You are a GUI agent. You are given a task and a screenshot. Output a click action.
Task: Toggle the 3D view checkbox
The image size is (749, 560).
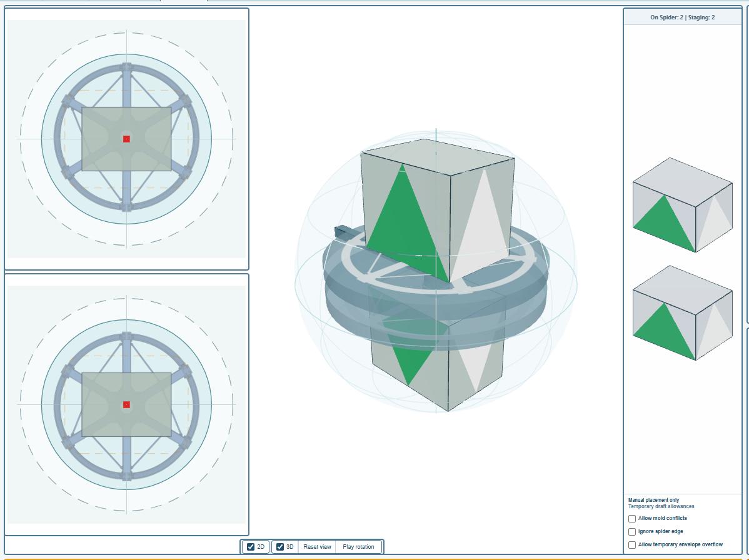[280, 547]
